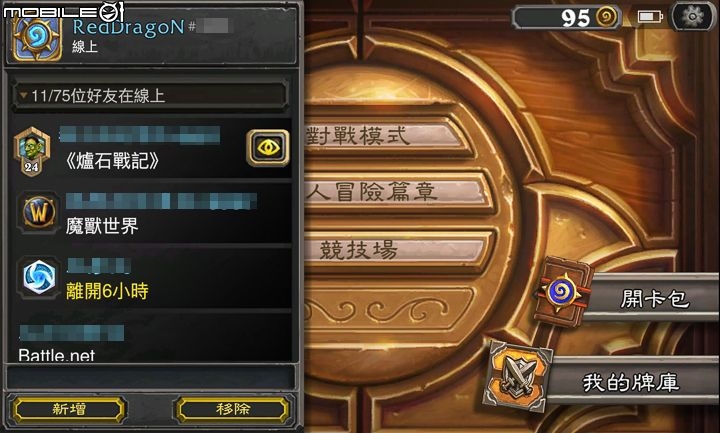Select the friend portrait with rank 24
720x433 pixels.
(32, 152)
